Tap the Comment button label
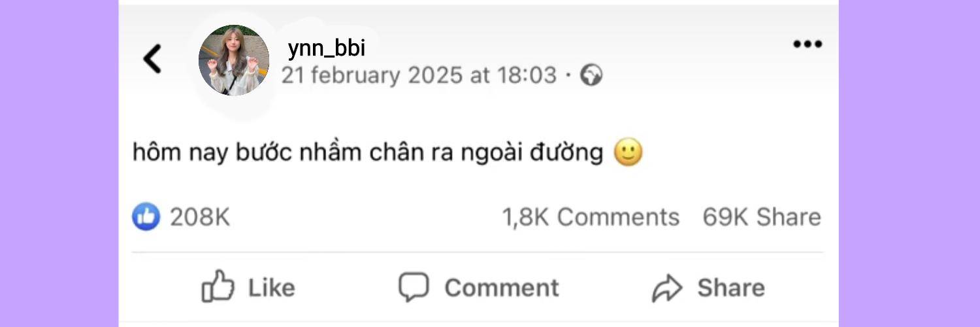Screen dimensions: 980x327 coord(502,288)
